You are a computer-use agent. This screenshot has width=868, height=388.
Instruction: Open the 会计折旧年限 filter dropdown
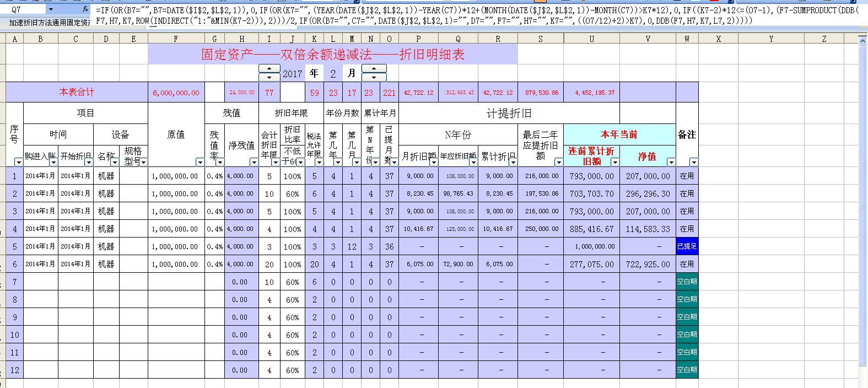(x=276, y=162)
